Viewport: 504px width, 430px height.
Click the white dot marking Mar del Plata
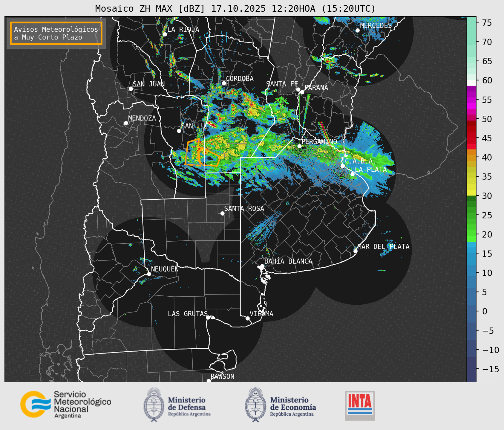click(x=356, y=251)
